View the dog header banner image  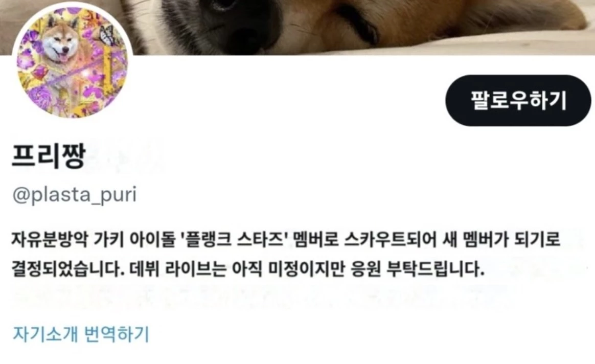click(297, 27)
